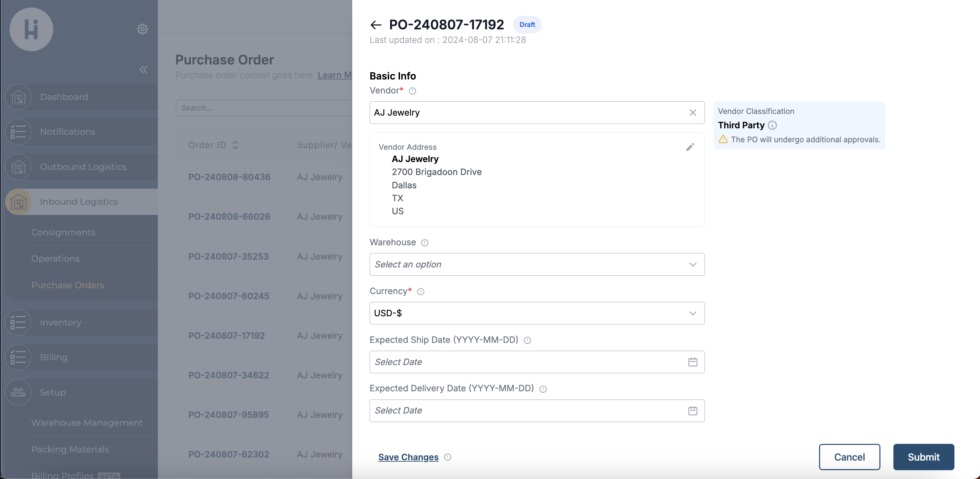980x479 pixels.
Task: Click the Vendor field info icon
Action: (412, 91)
